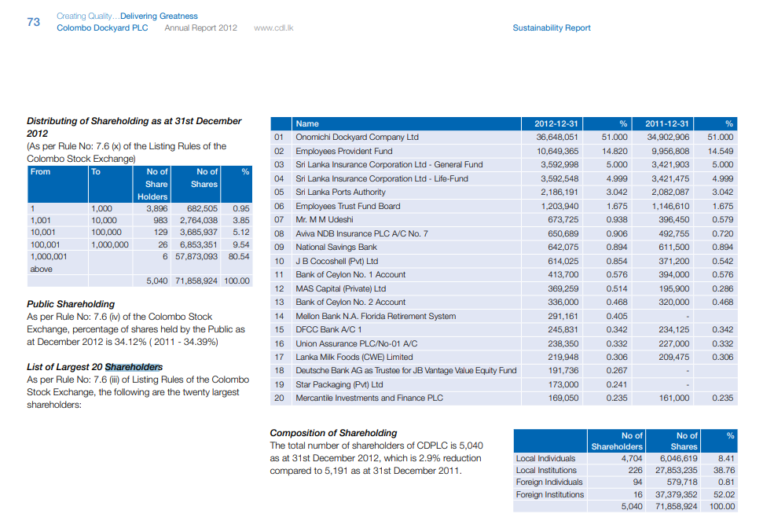
Task: Click Bank of Ceylon No. 1 Account
Action: click(350, 274)
